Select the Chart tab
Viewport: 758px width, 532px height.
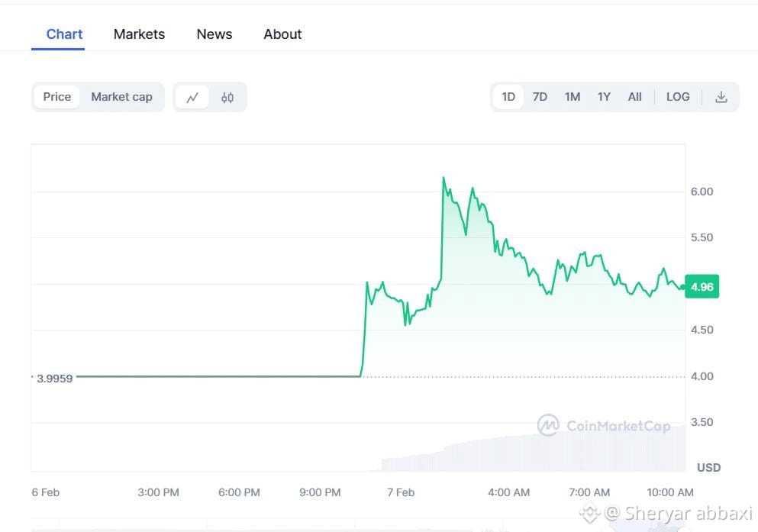pyautogui.click(x=64, y=34)
